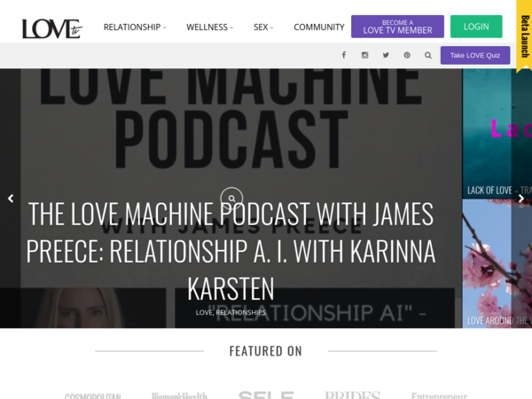
Task: Click the FEATURED ON heading
Action: pyautogui.click(x=266, y=351)
